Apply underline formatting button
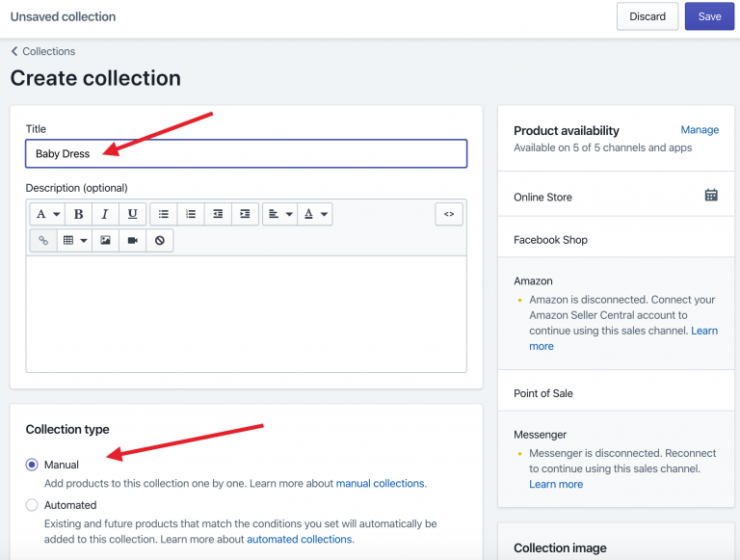 click(x=133, y=214)
